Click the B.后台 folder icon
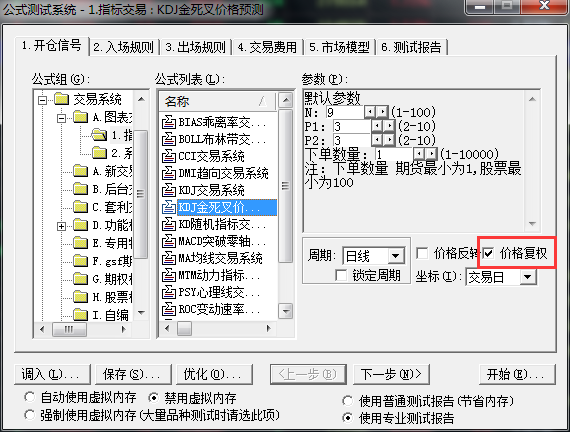Image resolution: width=570 pixels, height=432 pixels. coord(81,189)
